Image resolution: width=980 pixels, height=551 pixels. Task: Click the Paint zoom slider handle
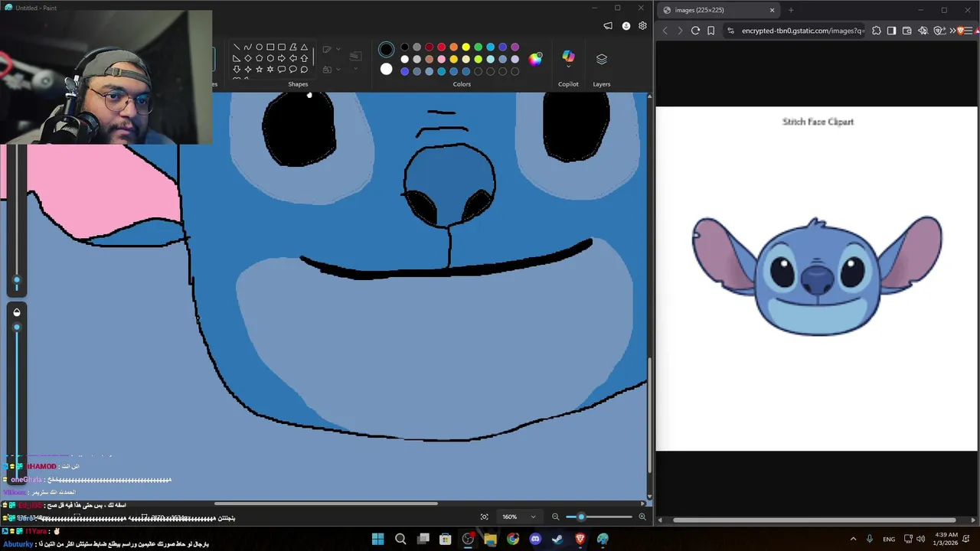click(x=581, y=517)
